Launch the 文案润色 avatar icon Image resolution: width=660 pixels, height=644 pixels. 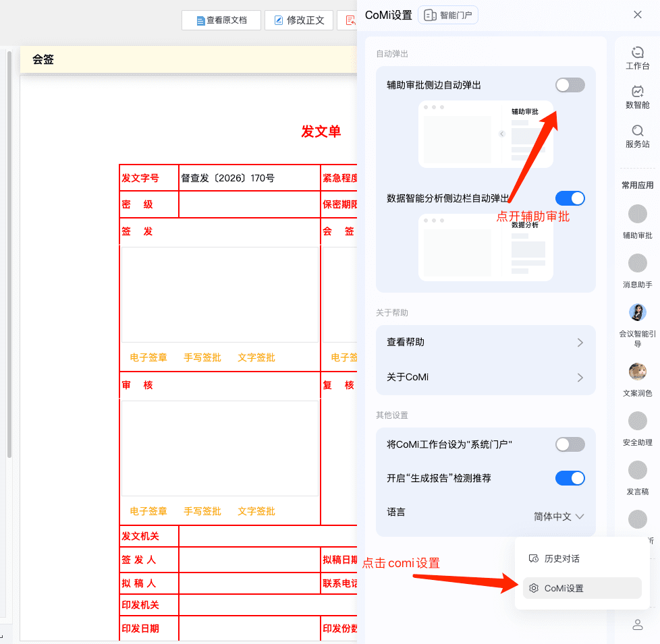point(637,372)
